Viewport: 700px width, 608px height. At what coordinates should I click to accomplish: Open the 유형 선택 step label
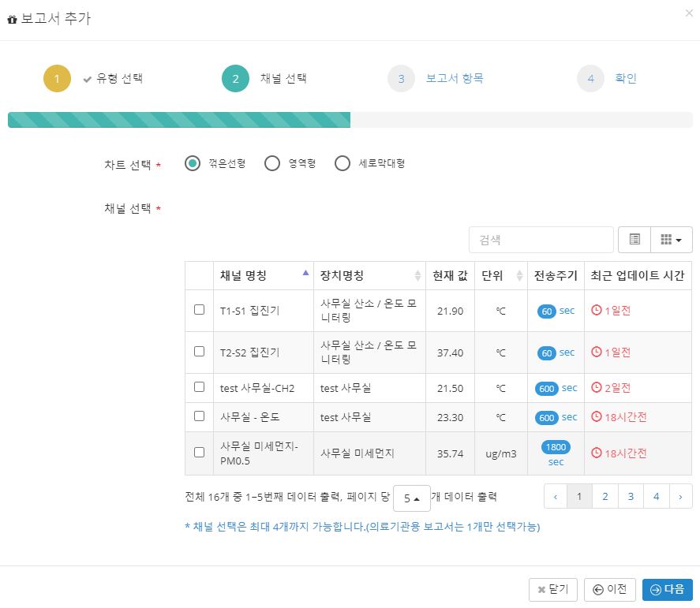[119, 79]
